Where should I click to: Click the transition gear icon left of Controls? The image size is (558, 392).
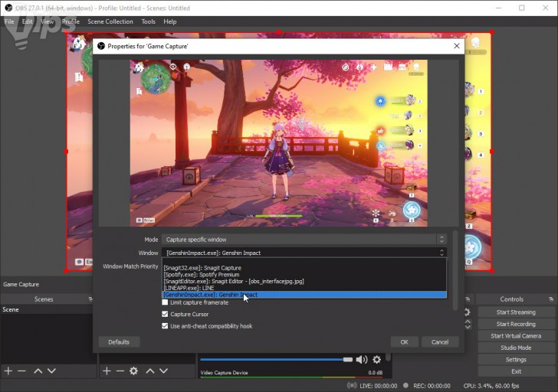(467, 312)
